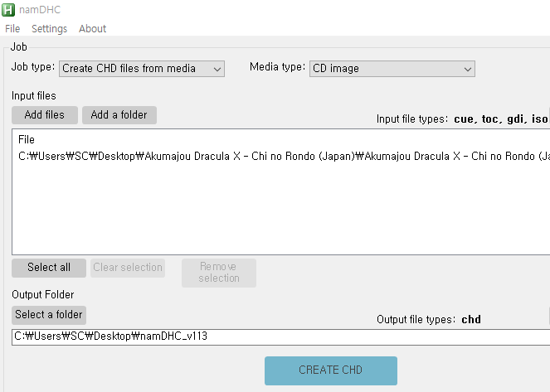Viewport: 550px width, 392px height.
Task: Expand the Job type dropdown
Action: pyautogui.click(x=142, y=69)
